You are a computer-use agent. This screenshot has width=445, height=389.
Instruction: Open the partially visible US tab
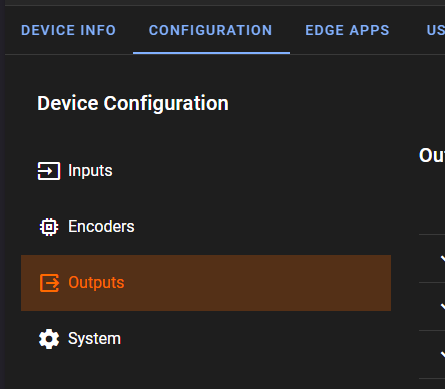(436, 30)
